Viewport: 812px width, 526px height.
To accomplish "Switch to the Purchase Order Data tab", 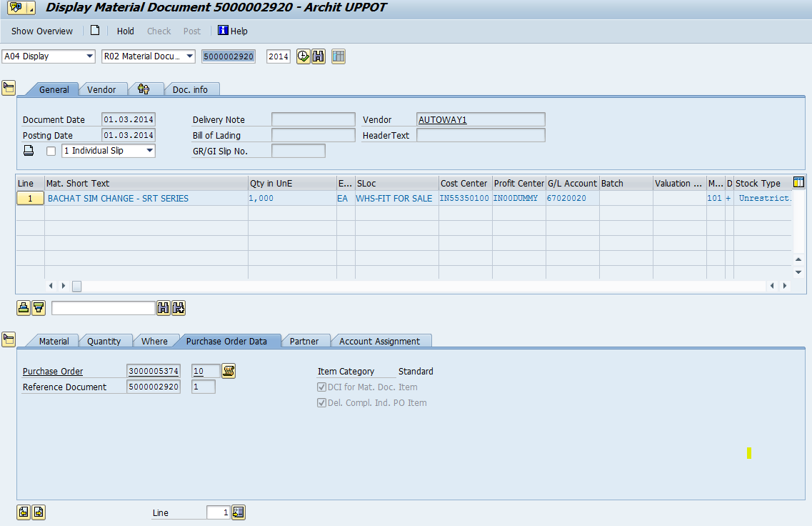I will tap(229, 341).
